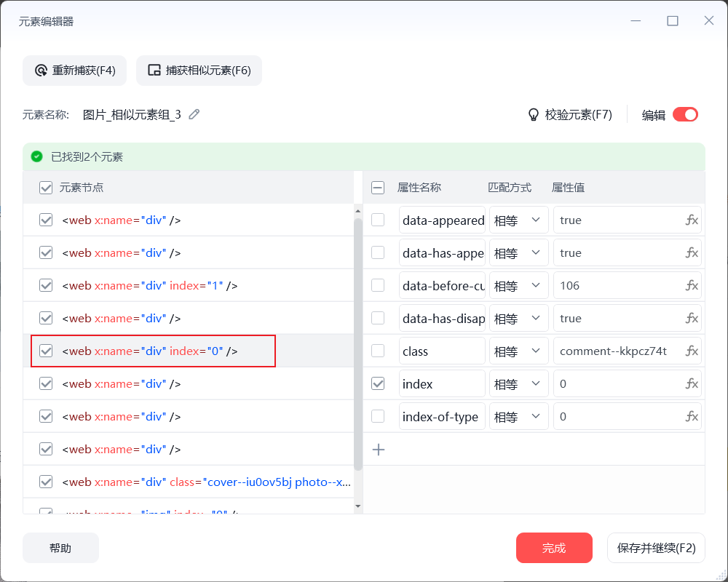Image resolution: width=728 pixels, height=582 pixels.
Task: Add new attribute with plus icon
Action: (x=379, y=450)
